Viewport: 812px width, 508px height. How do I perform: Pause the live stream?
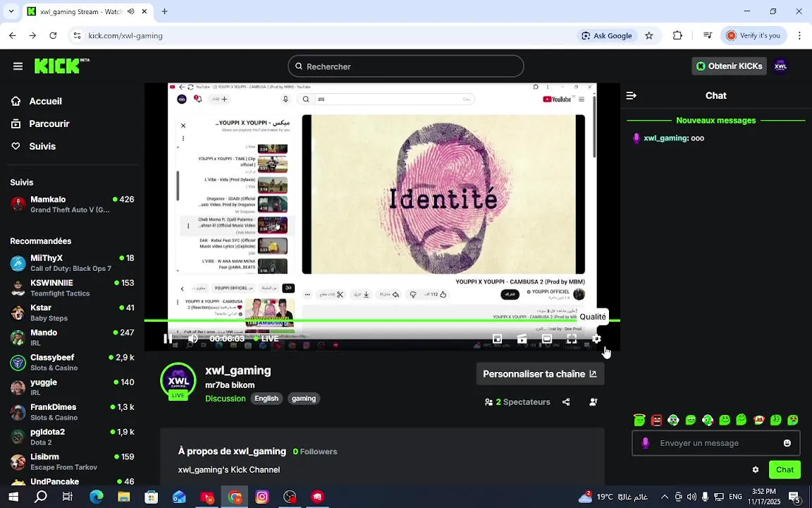tap(168, 339)
